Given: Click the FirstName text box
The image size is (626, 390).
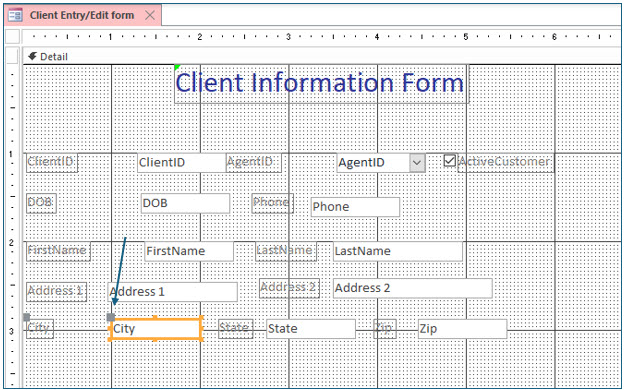Looking at the screenshot, I should tap(189, 251).
